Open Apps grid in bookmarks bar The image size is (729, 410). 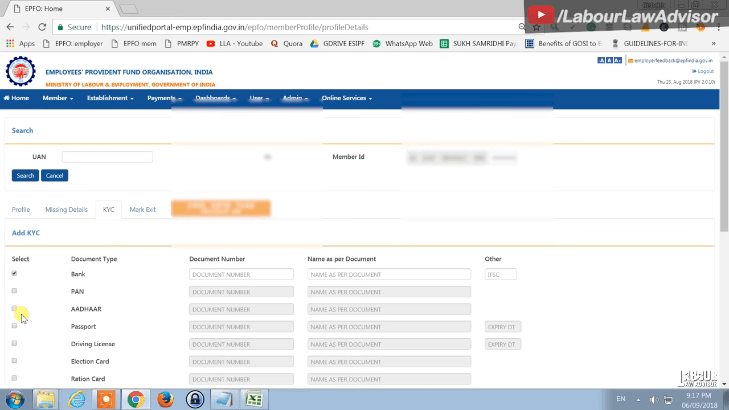tap(20, 43)
